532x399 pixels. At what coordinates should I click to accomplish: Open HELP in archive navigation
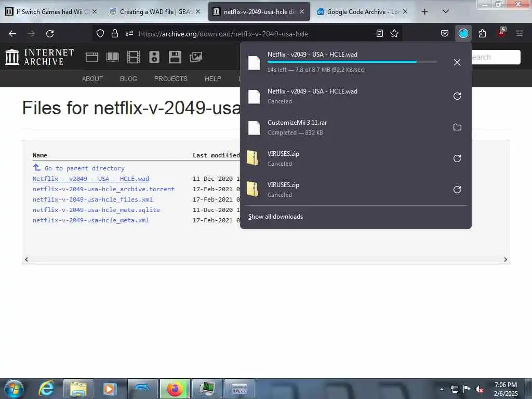[212, 79]
